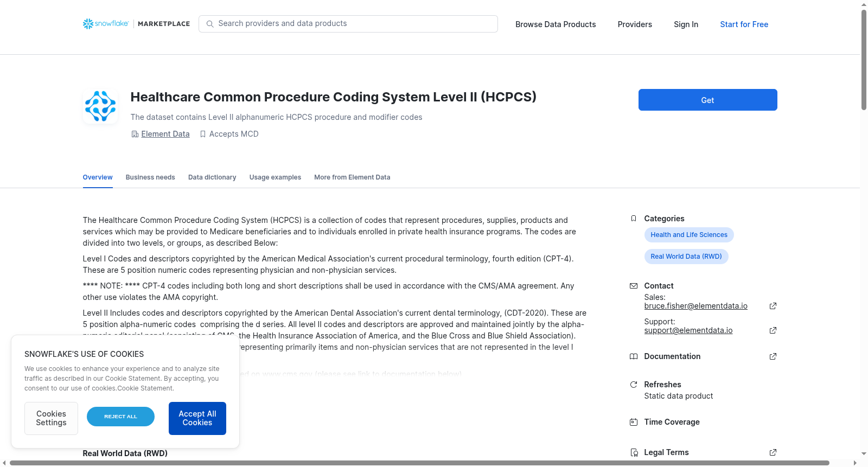The height and width of the screenshot is (467, 868).
Task: Click the bookmark icon beside Accepts MCD
Action: tap(203, 134)
